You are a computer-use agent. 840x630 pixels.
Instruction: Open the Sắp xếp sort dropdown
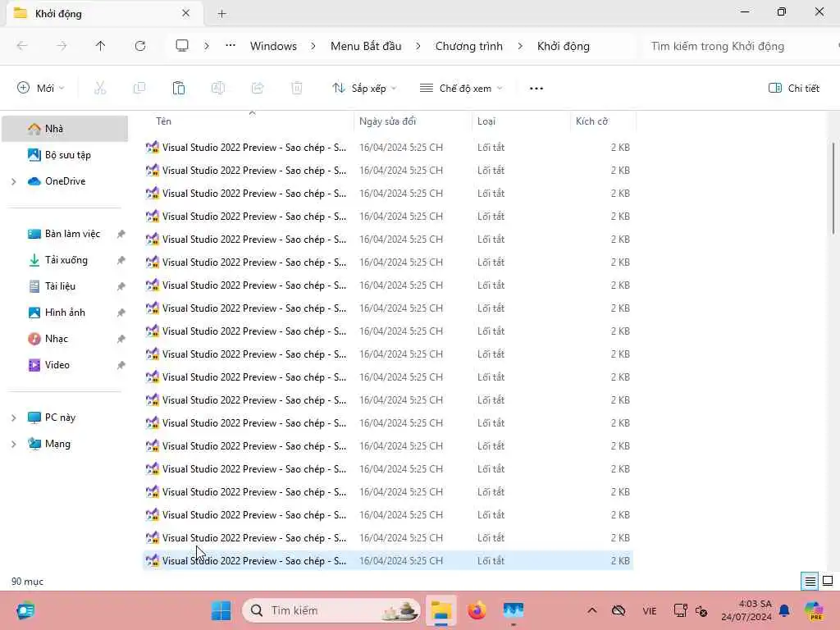tap(364, 88)
